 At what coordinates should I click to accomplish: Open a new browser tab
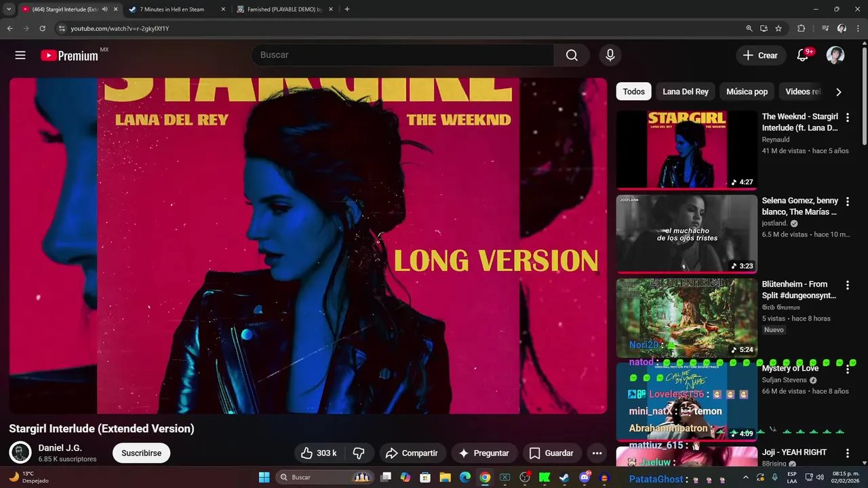(x=347, y=9)
